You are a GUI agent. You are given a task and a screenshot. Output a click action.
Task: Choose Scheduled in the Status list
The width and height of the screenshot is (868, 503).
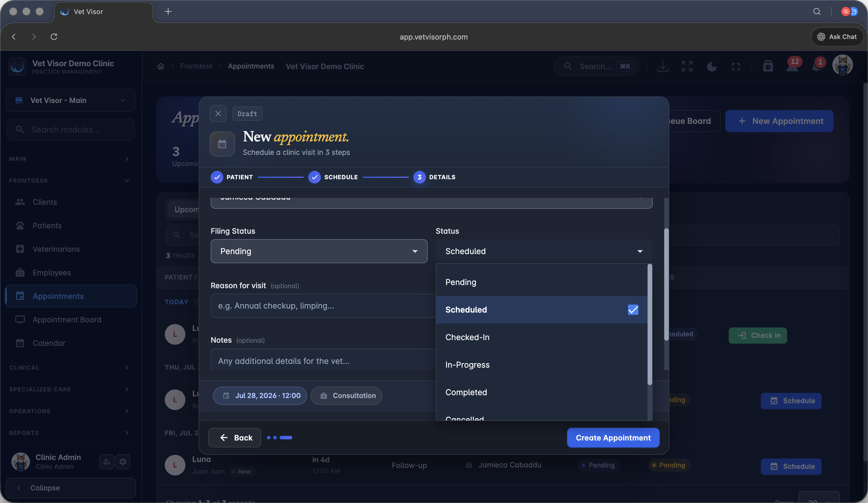point(541,310)
